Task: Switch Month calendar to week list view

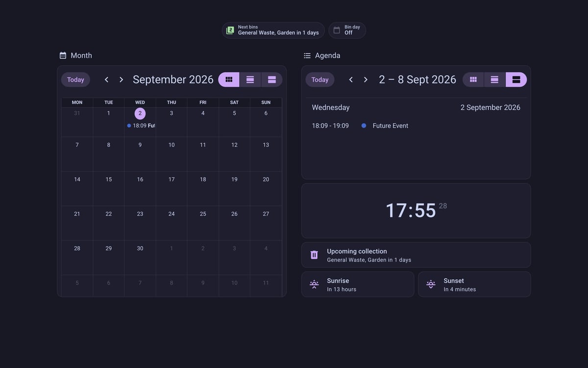Action: pyautogui.click(x=250, y=79)
